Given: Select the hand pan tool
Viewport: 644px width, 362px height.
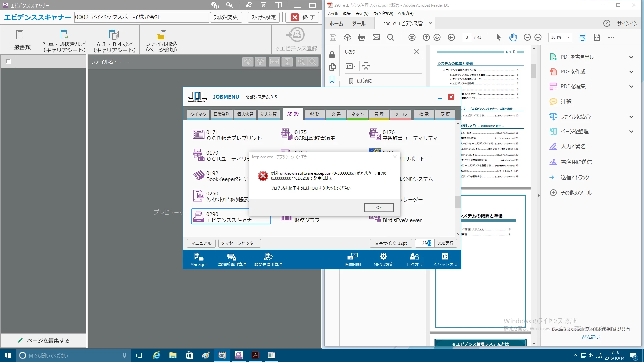Looking at the screenshot, I should pyautogui.click(x=513, y=37).
